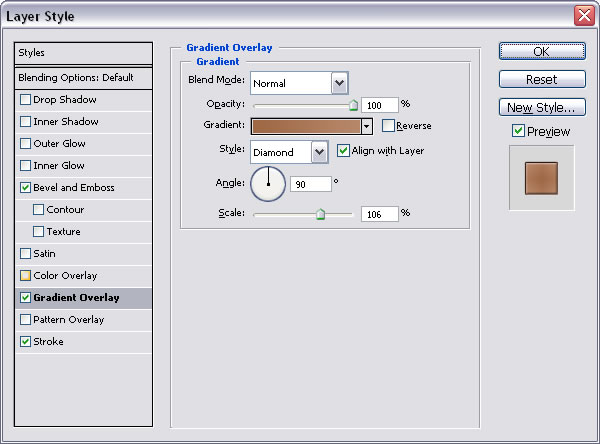Disable the Preview checkbox
Image resolution: width=600 pixels, height=444 pixels.
pos(518,131)
